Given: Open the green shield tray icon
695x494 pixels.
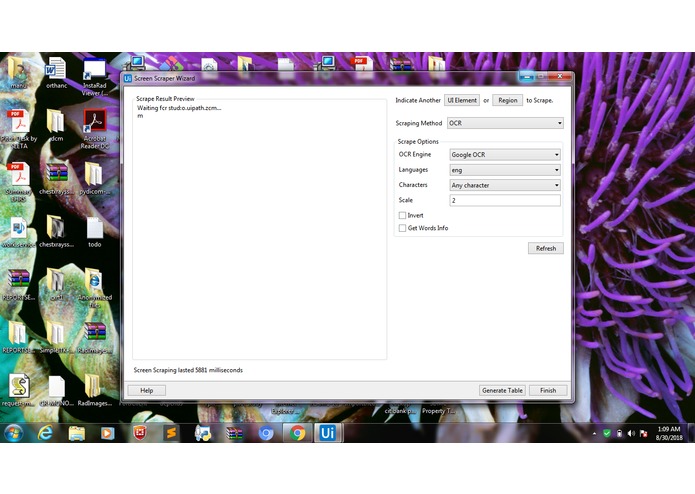Looking at the screenshot, I should [607, 433].
